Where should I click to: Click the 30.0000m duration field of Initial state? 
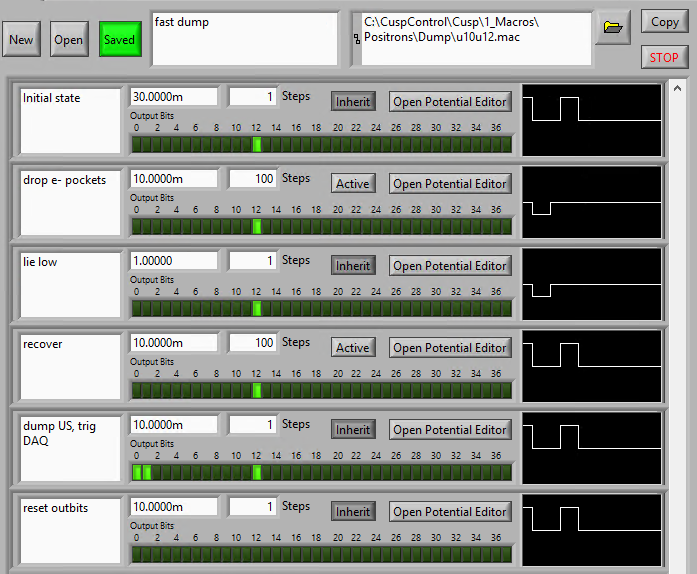(x=174, y=97)
